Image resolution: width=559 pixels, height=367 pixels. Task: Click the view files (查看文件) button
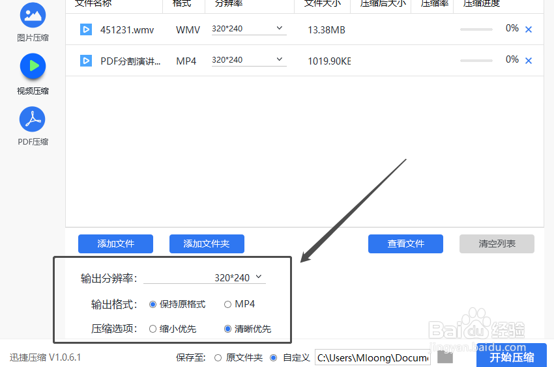point(406,244)
